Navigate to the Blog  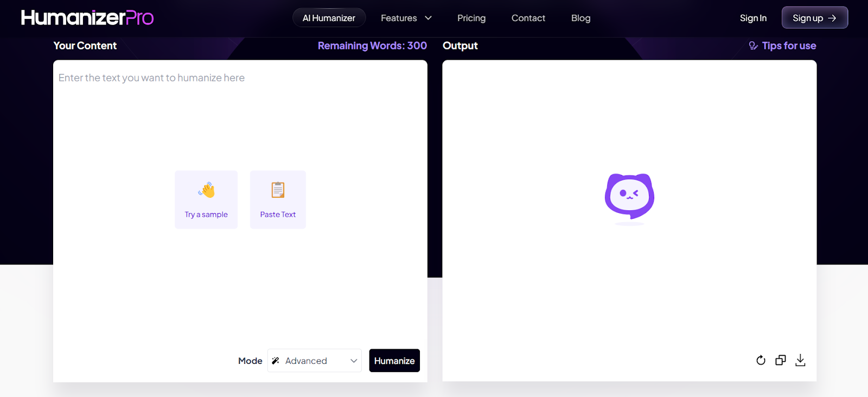click(x=580, y=18)
